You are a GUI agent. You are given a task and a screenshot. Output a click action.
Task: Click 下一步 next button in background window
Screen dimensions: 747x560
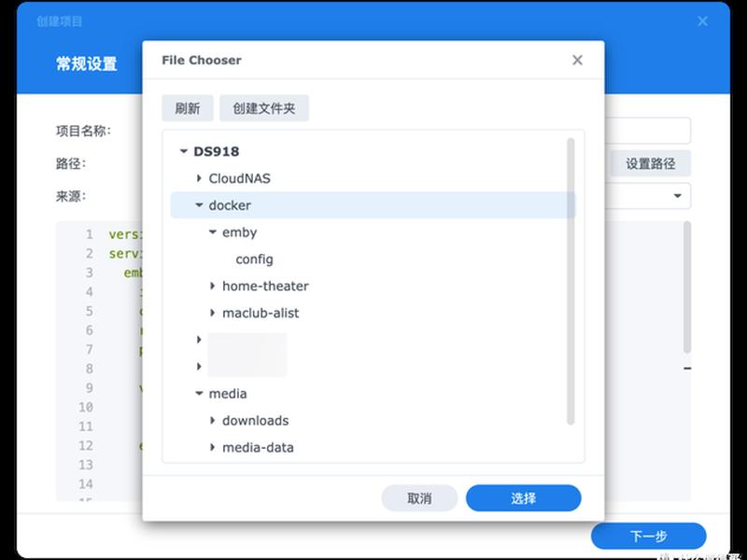pyautogui.click(x=648, y=536)
